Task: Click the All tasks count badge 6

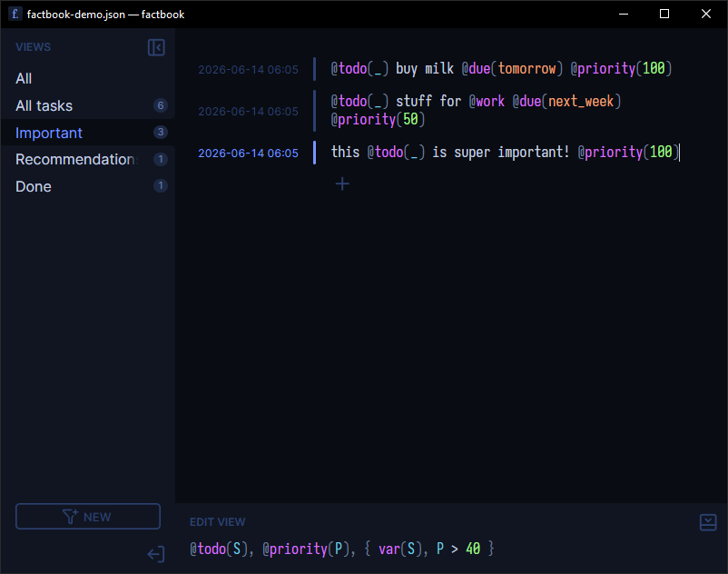Action: tap(160, 105)
